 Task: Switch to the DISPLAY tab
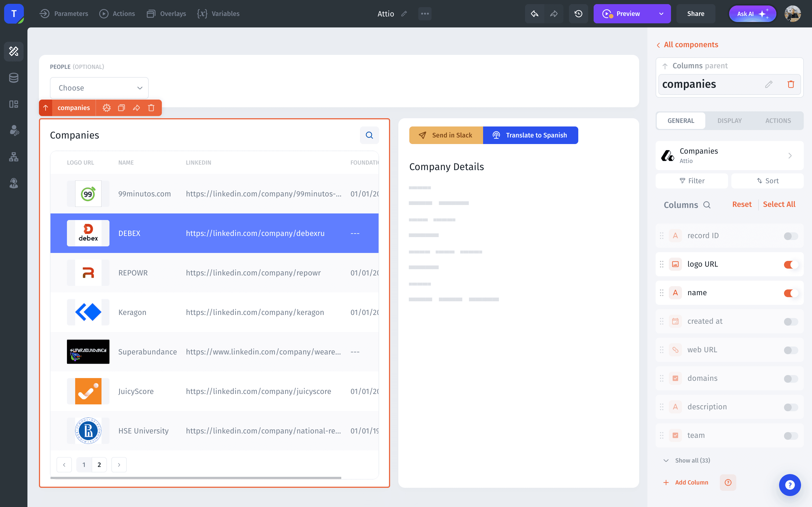[x=729, y=121]
